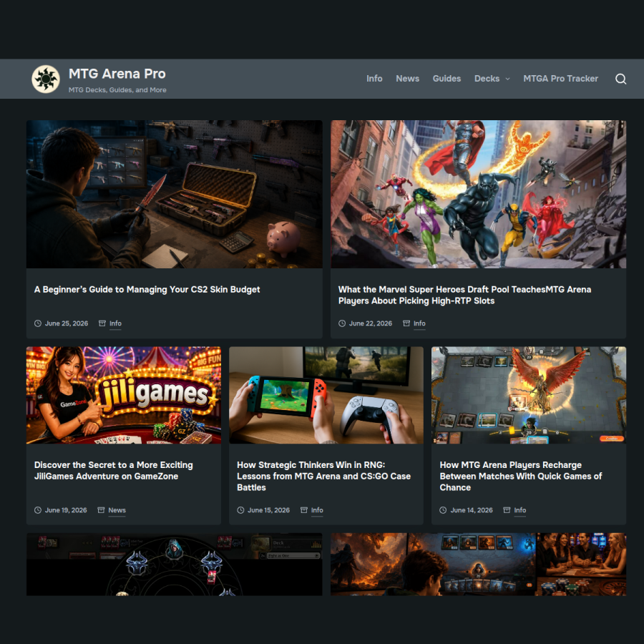644x644 pixels.
Task: Open MTGA Pro Tracker menu item
Action: 560,79
